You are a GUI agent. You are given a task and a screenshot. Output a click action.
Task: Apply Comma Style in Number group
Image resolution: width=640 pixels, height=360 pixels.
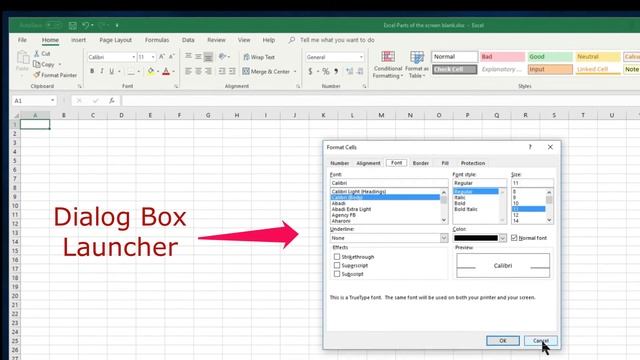tap(336, 71)
